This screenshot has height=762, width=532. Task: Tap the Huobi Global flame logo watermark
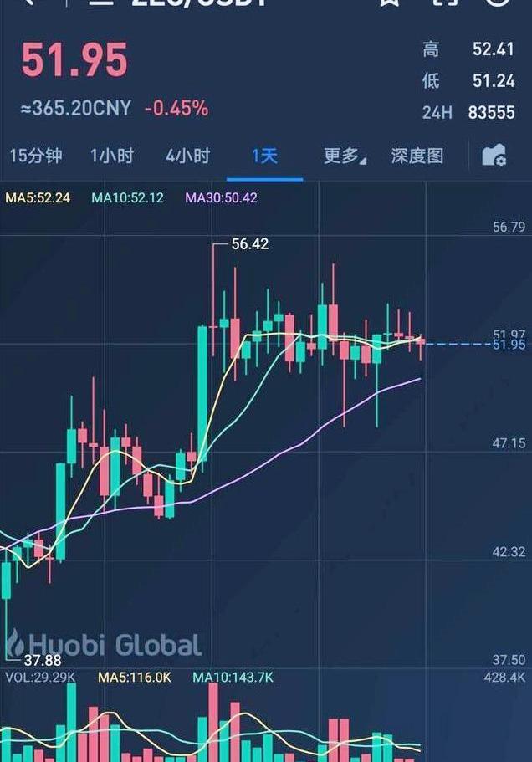click(14, 643)
